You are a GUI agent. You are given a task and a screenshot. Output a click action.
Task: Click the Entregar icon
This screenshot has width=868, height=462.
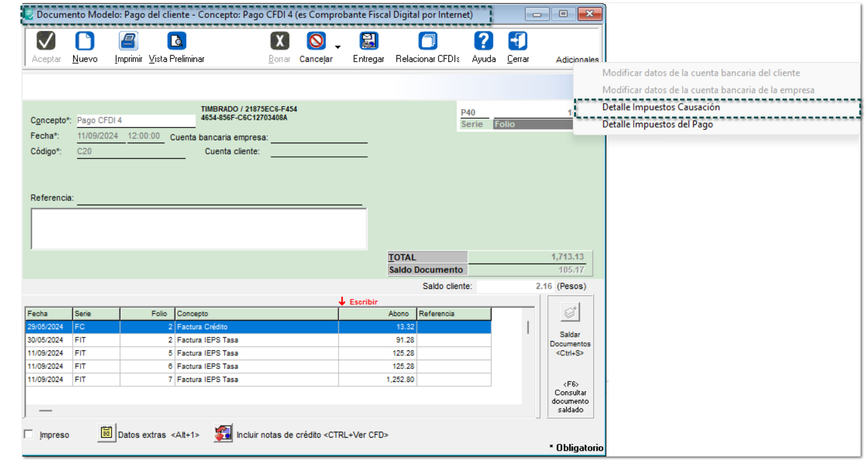point(369,42)
